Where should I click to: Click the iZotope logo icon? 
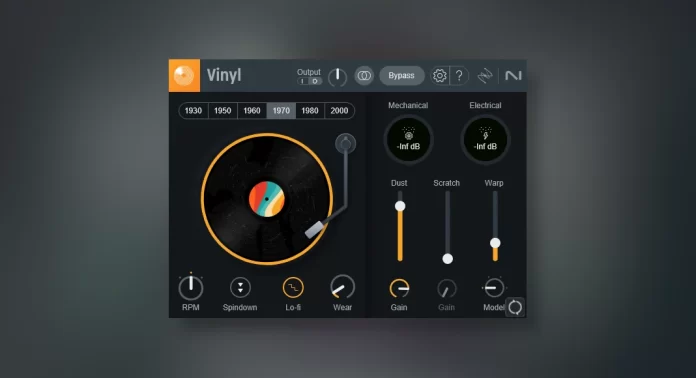point(485,76)
